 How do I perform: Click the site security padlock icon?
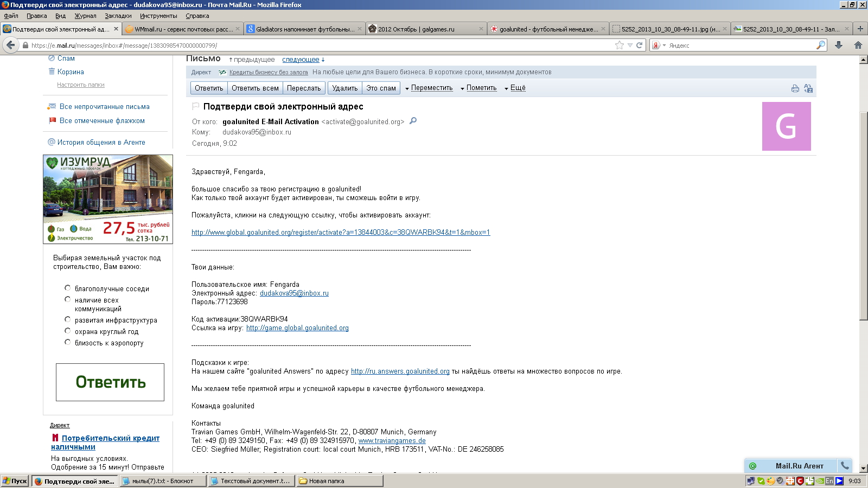[25, 46]
